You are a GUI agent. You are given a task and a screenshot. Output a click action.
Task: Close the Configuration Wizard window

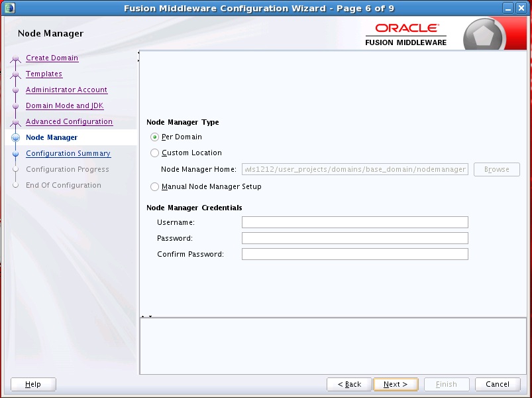pos(521,8)
